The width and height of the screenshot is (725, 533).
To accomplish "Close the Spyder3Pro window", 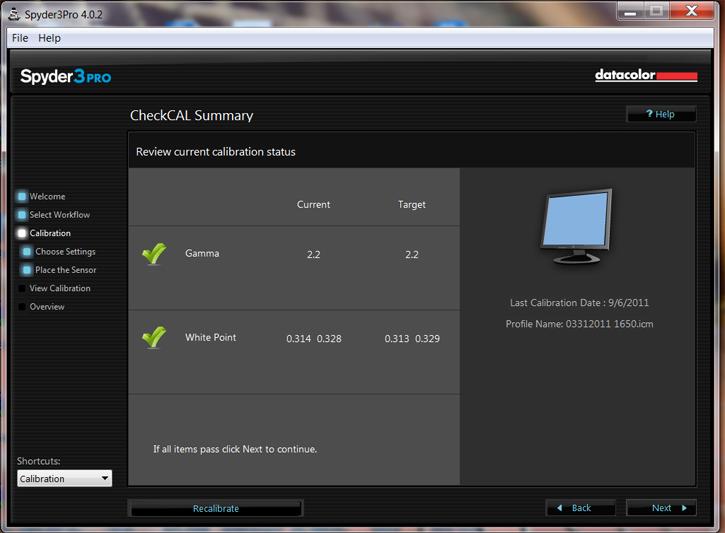I will (692, 11).
